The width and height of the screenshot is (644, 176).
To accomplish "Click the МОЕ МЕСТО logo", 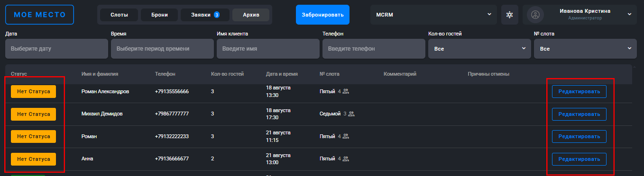I will pyautogui.click(x=39, y=15).
